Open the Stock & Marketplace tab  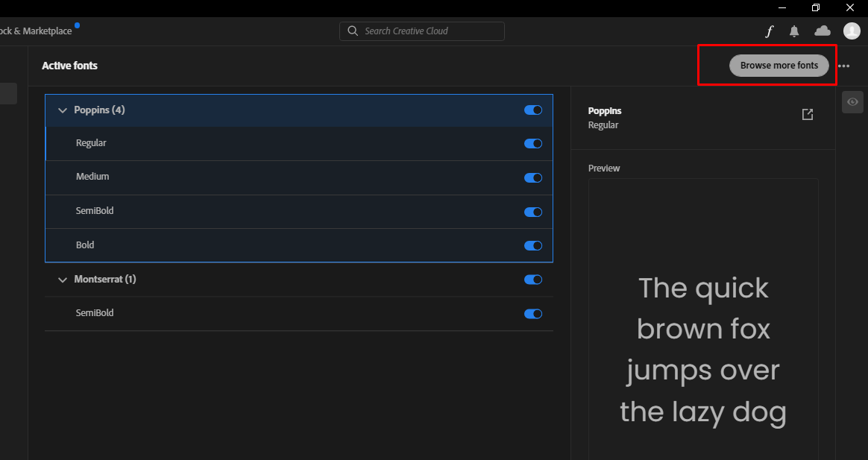36,31
